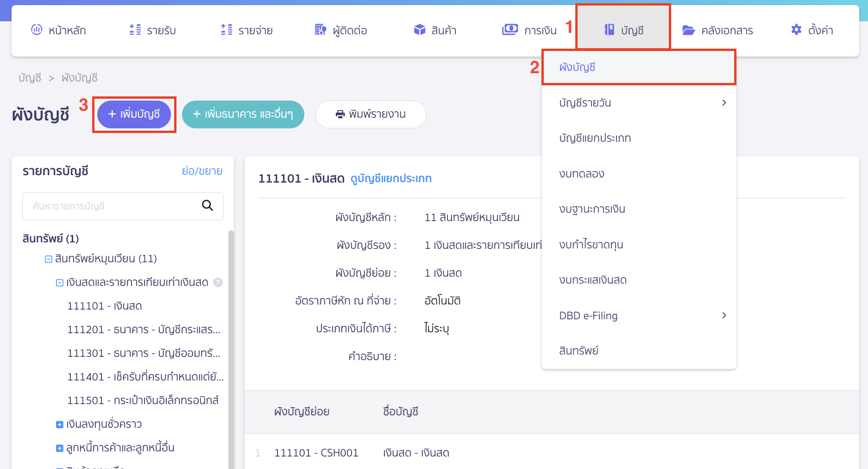Open the ผู้ติดต่อ contacts icon
The height and width of the screenshot is (469, 868).
click(320, 30)
